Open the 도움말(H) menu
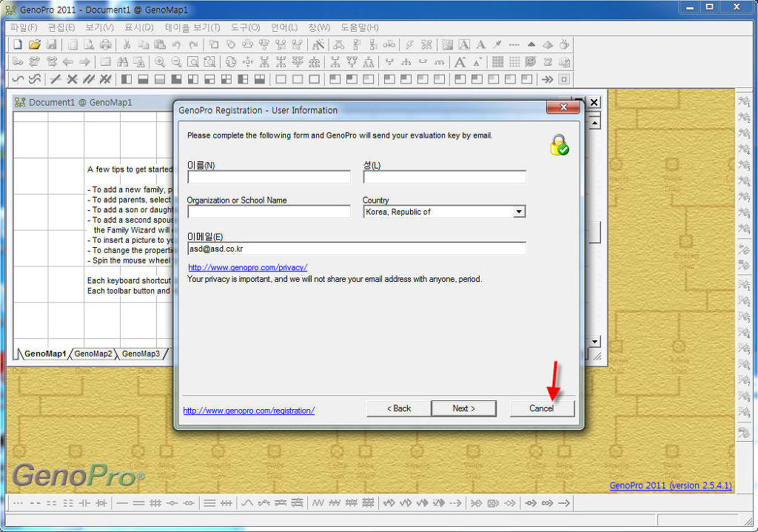The image size is (758, 532). [x=359, y=27]
